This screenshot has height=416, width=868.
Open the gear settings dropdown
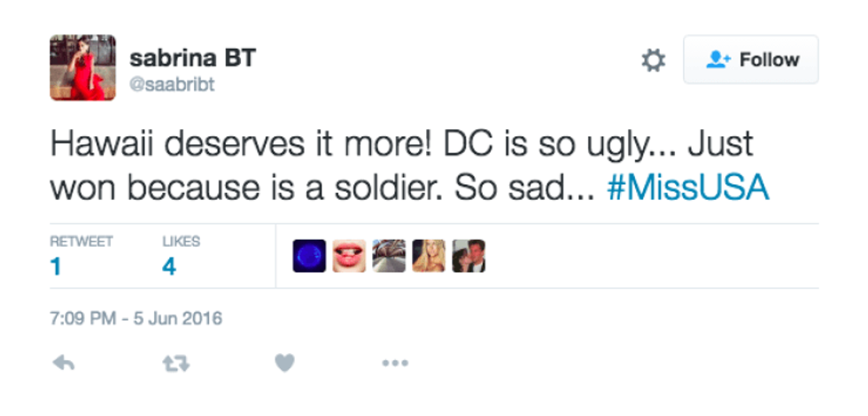point(653,60)
